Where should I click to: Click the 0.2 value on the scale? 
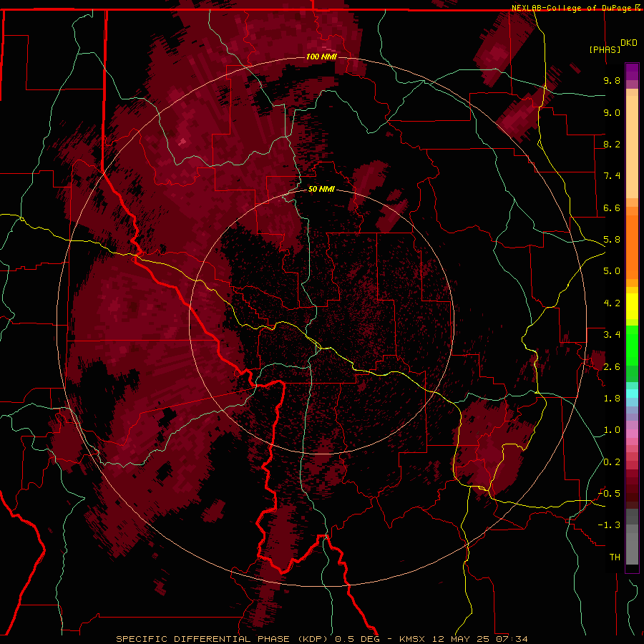click(612, 462)
